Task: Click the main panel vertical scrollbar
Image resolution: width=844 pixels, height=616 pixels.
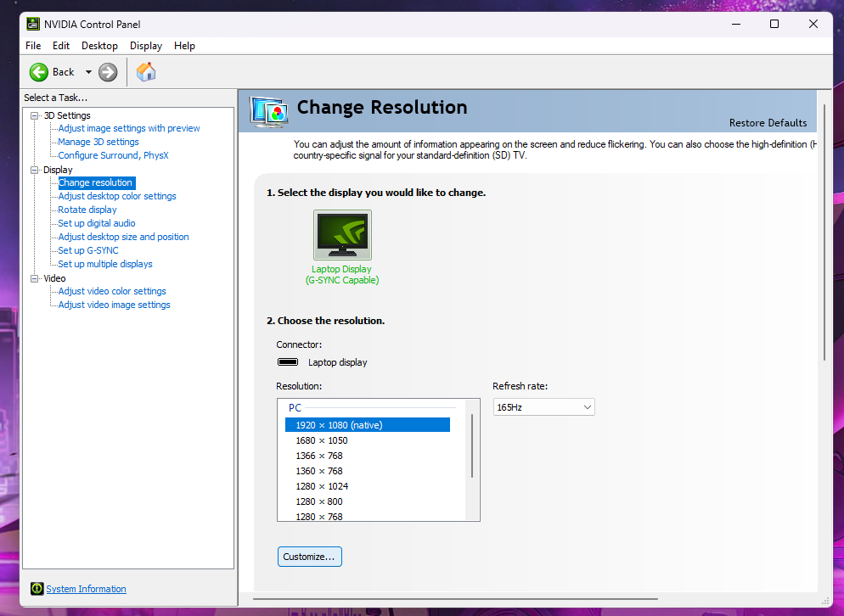Action: pyautogui.click(x=824, y=232)
